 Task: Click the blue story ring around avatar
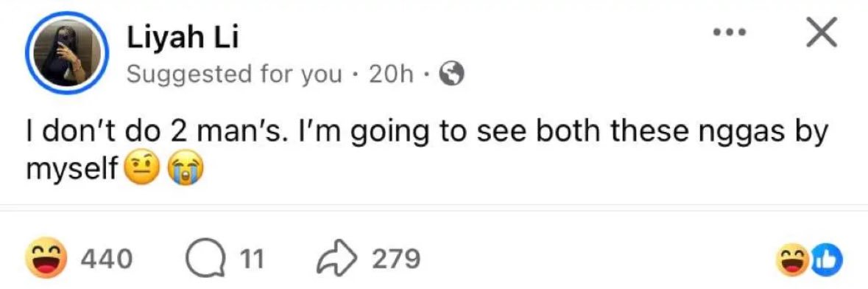(66, 52)
